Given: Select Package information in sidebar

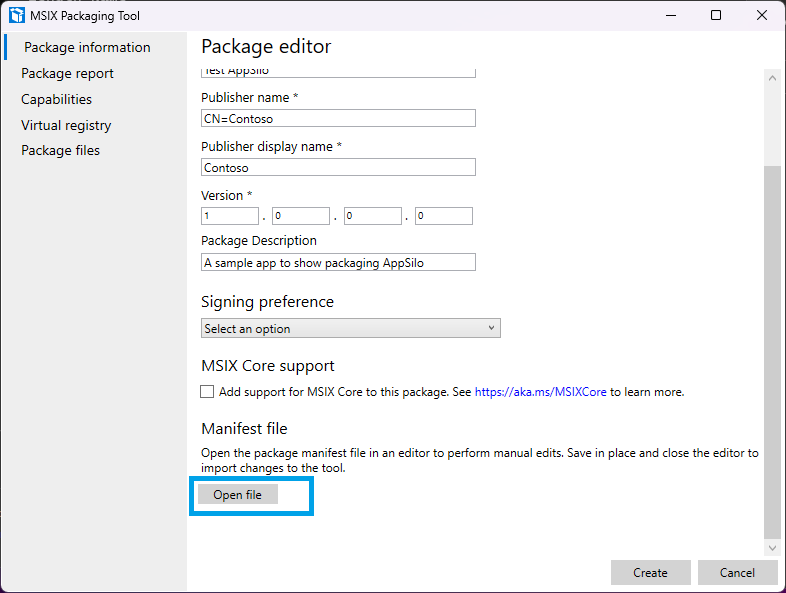Looking at the screenshot, I should point(87,47).
